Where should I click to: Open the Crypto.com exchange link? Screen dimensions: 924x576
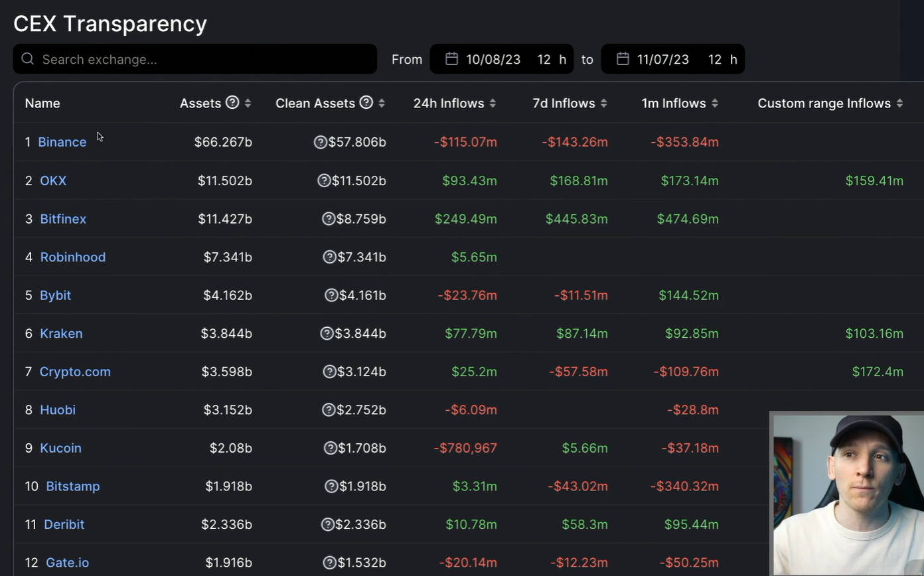click(75, 372)
